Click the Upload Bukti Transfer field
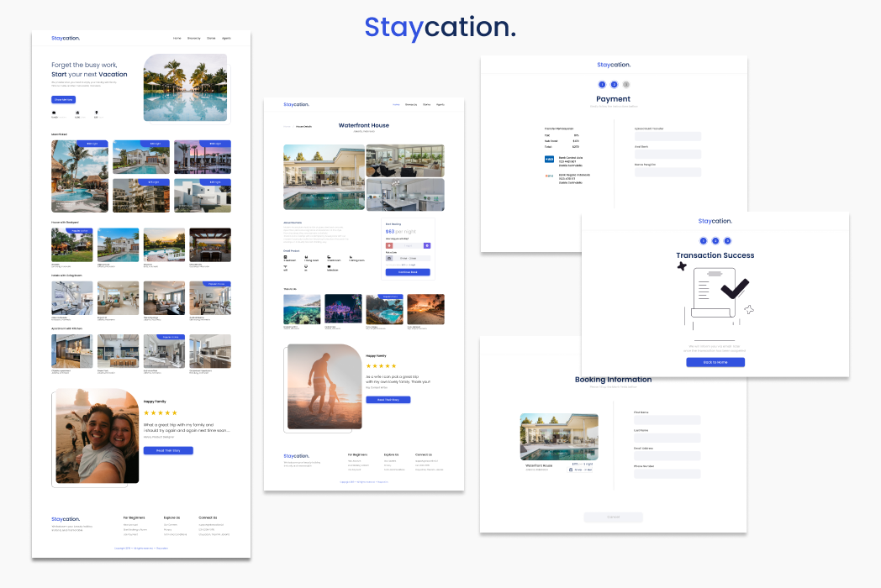881x588 pixels. tap(668, 136)
